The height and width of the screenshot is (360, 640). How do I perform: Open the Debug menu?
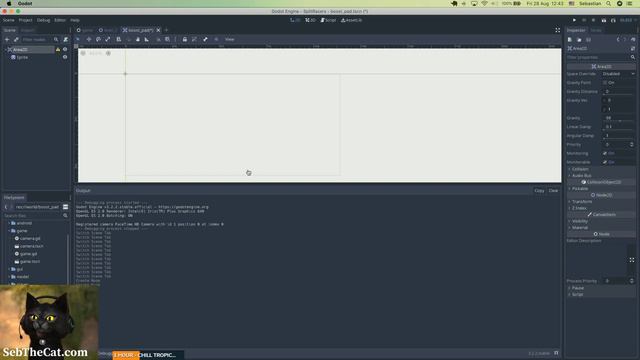[x=43, y=20]
